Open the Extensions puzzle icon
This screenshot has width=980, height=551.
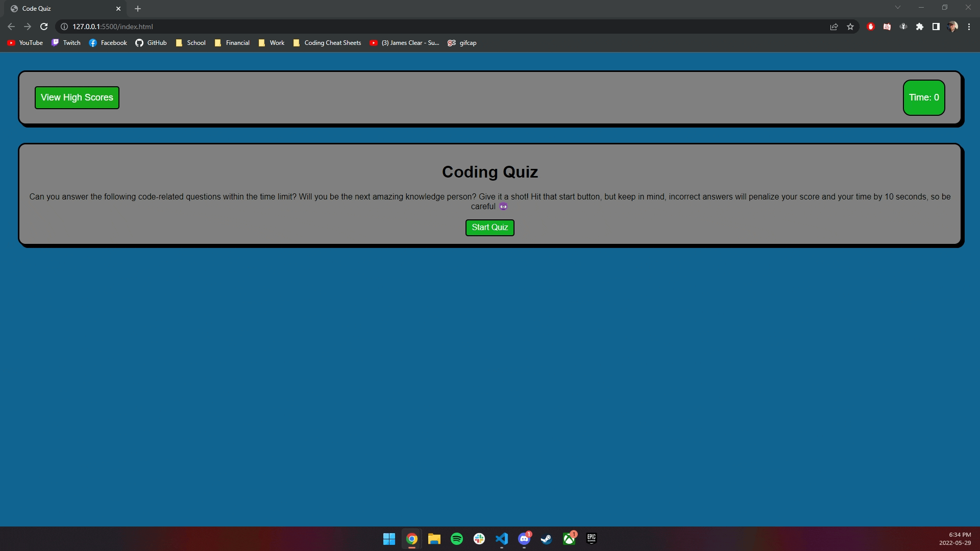tap(920, 27)
